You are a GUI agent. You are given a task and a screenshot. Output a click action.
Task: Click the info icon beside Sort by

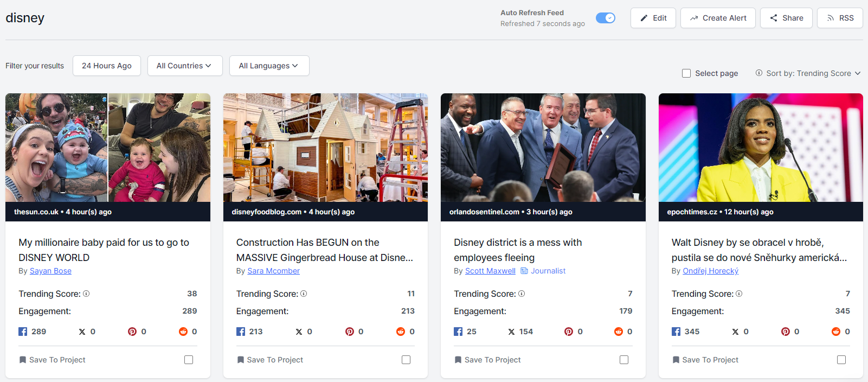[759, 73]
